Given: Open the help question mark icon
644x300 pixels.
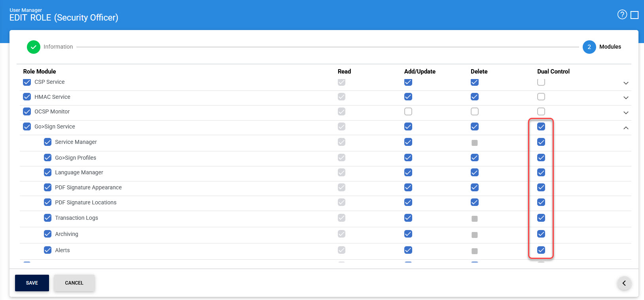Looking at the screenshot, I should 622,15.
